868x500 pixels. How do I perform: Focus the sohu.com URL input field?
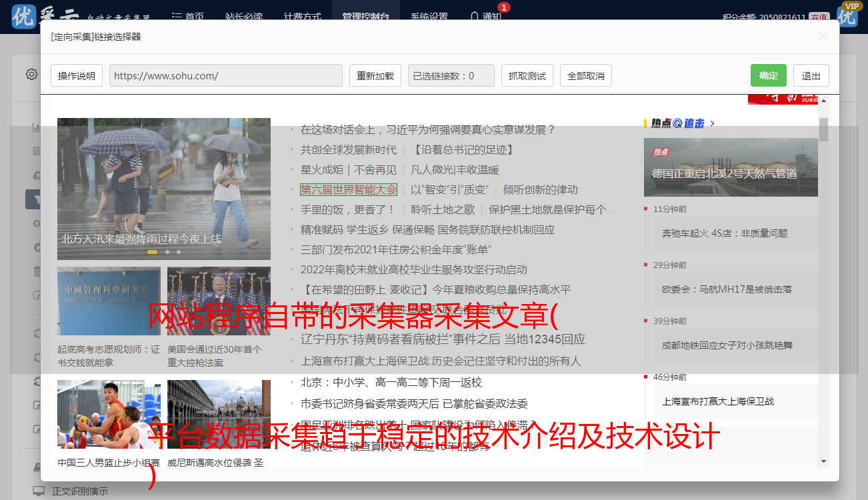coord(226,75)
